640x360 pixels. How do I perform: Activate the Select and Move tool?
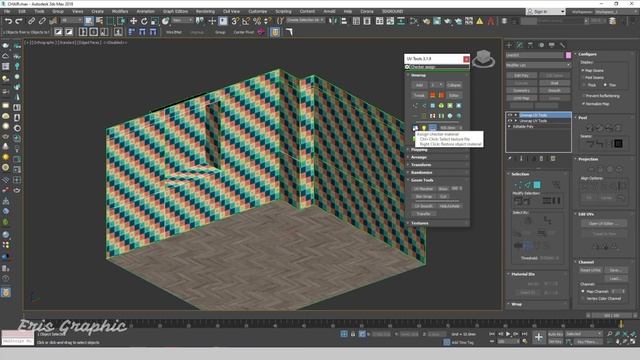(133, 21)
